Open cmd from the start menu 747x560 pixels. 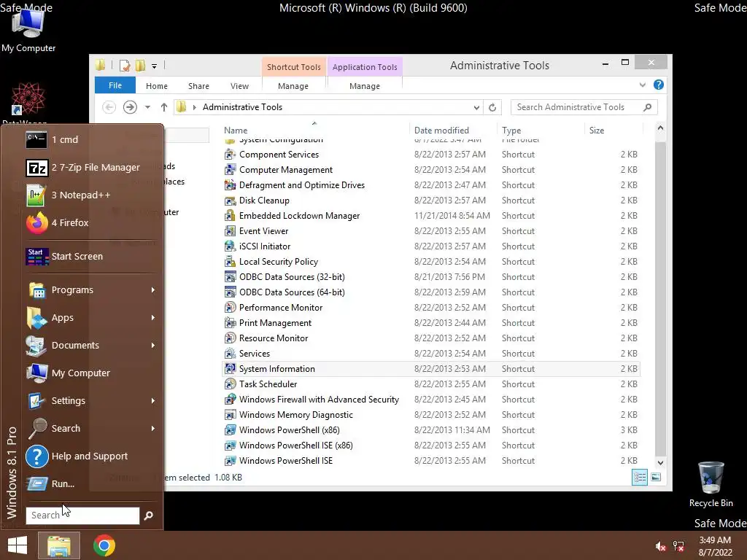90,139
